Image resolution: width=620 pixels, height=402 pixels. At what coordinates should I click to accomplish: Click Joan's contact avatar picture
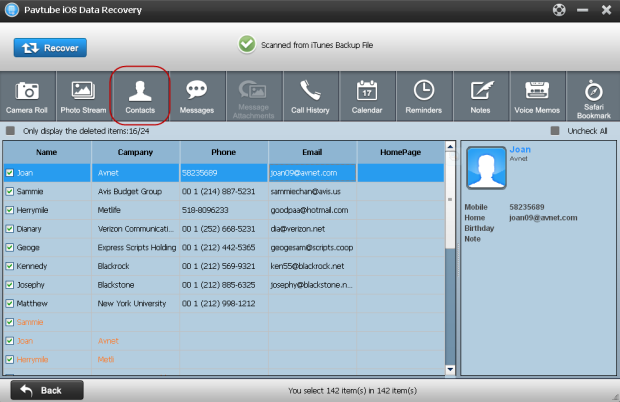tap(486, 168)
